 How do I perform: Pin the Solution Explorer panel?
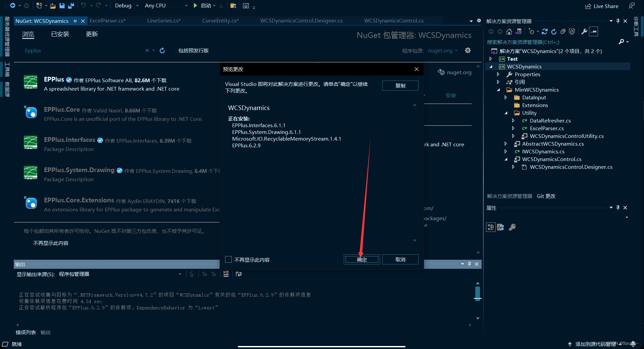point(618,21)
